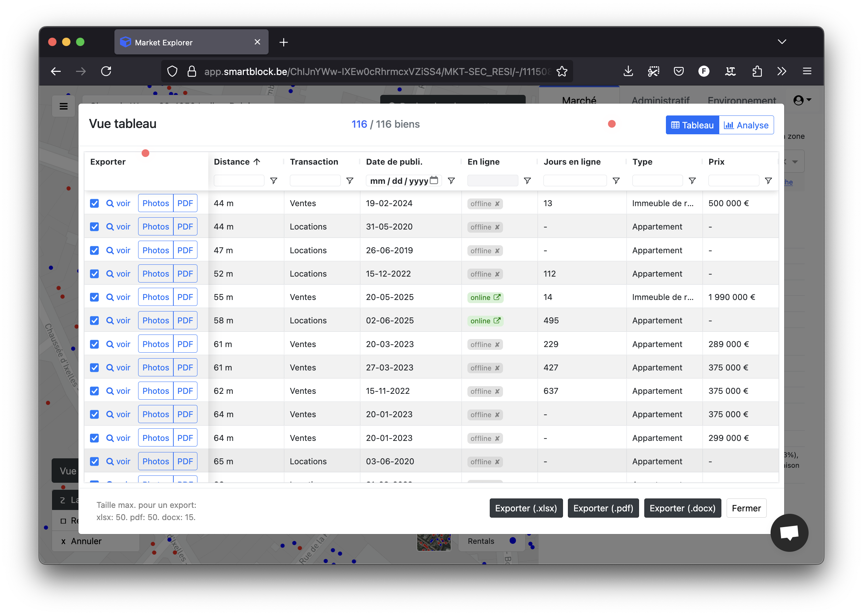The width and height of the screenshot is (863, 616).
Task: Switch to the Analyse view tab
Action: click(746, 125)
